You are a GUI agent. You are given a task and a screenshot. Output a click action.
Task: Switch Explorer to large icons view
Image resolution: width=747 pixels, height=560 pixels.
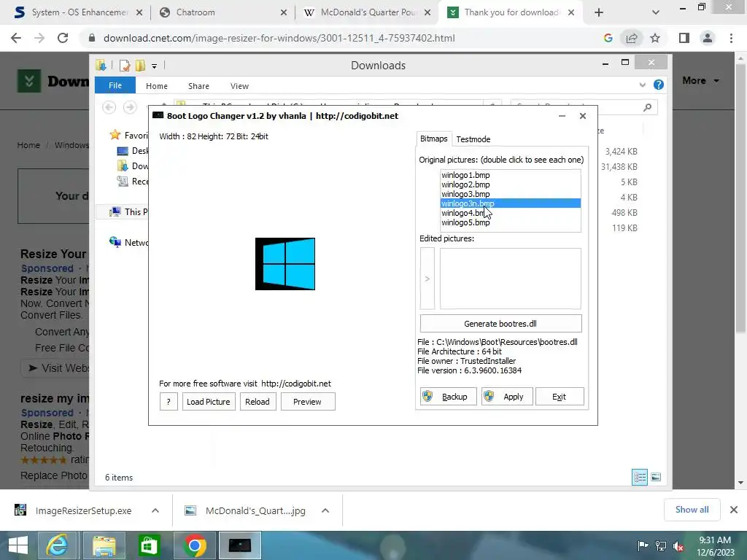pos(656,477)
